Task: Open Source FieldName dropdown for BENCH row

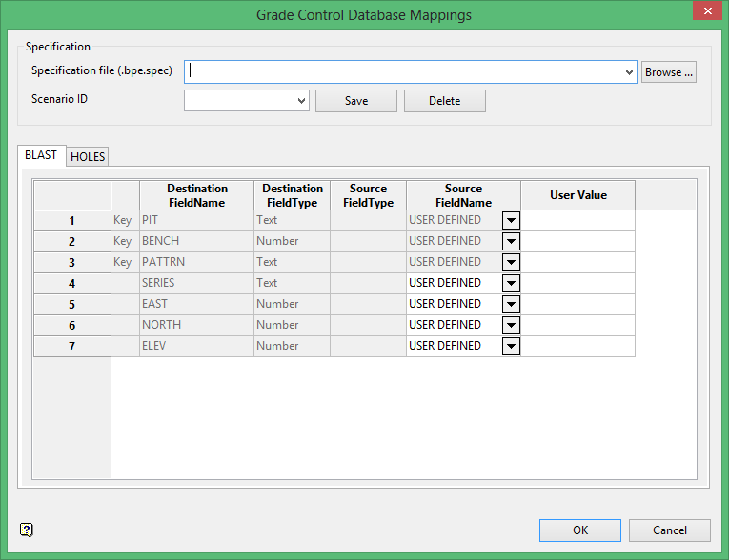Action: 511,241
